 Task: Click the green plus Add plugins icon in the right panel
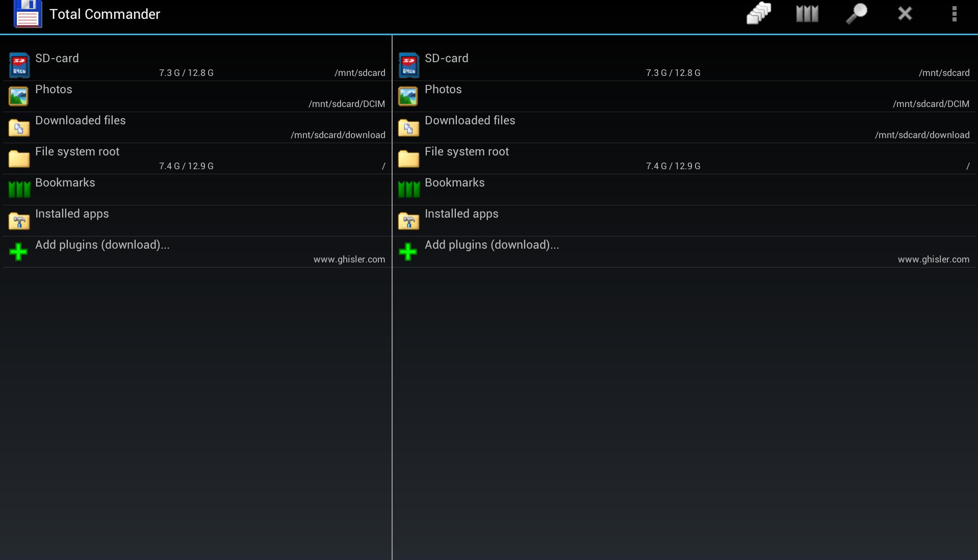tap(408, 252)
